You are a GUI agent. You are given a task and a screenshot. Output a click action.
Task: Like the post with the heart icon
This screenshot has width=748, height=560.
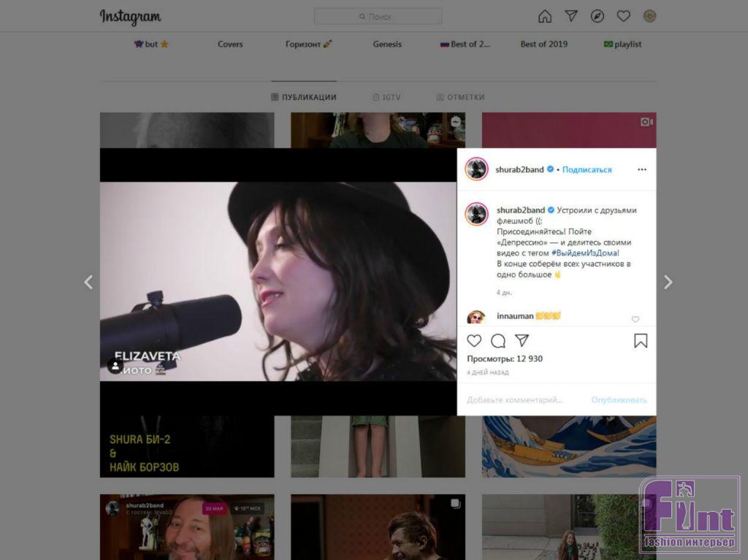tap(474, 341)
